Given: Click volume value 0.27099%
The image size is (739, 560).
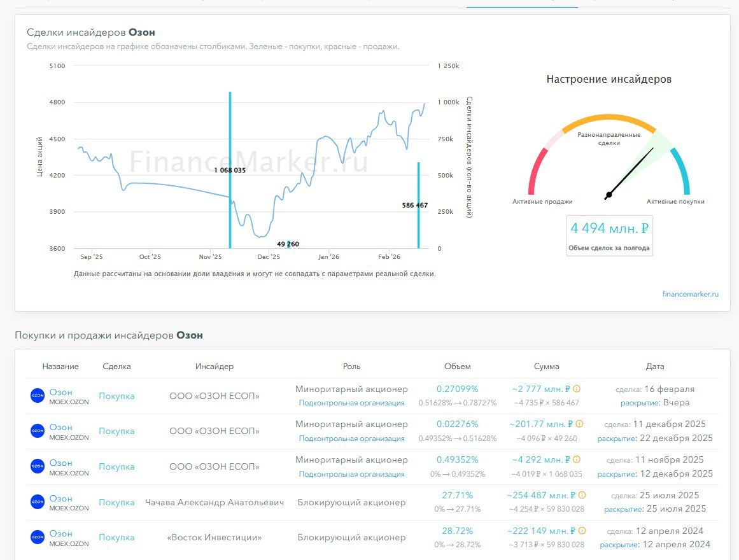Looking at the screenshot, I should pos(457,389).
